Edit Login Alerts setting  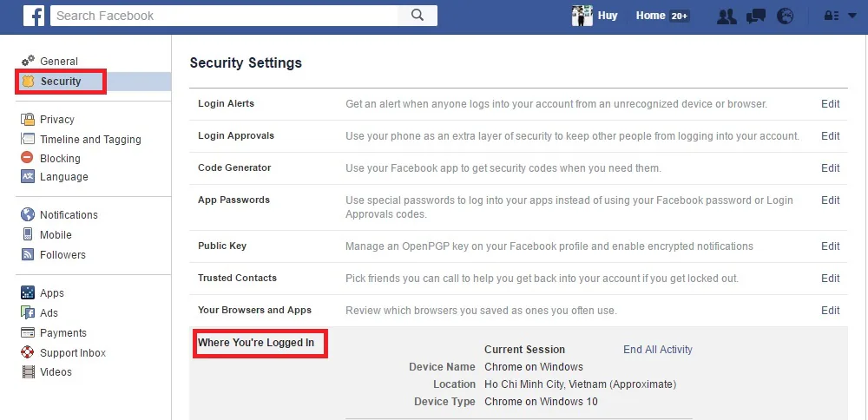tap(831, 103)
